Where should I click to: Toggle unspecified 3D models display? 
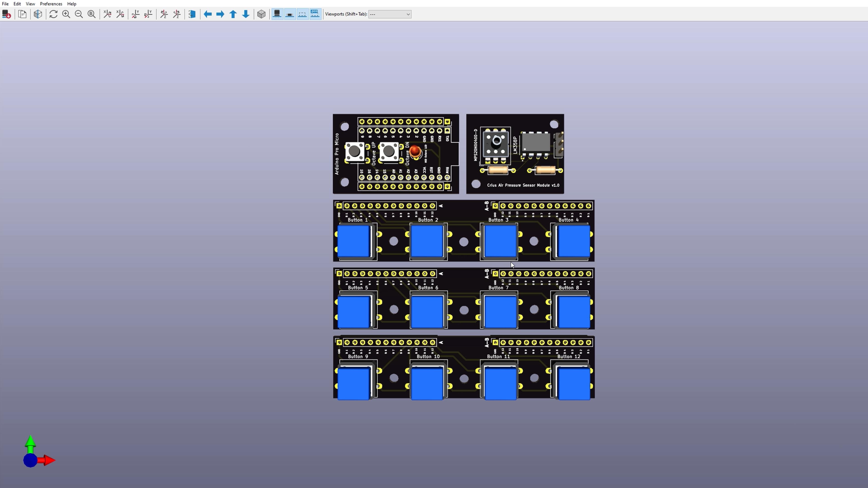tap(303, 14)
